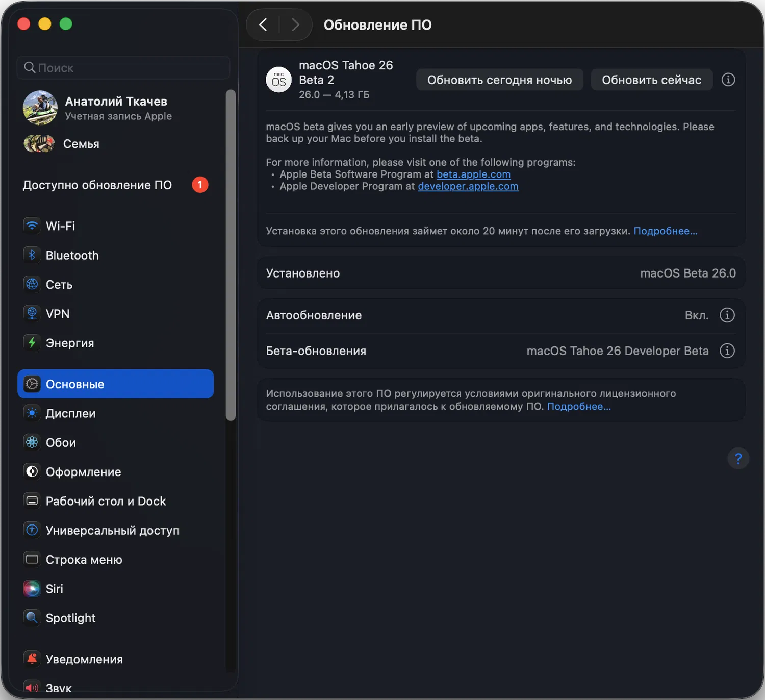This screenshot has height=700, width=765.
Task: Select the Energy lightning icon
Action: [32, 343]
